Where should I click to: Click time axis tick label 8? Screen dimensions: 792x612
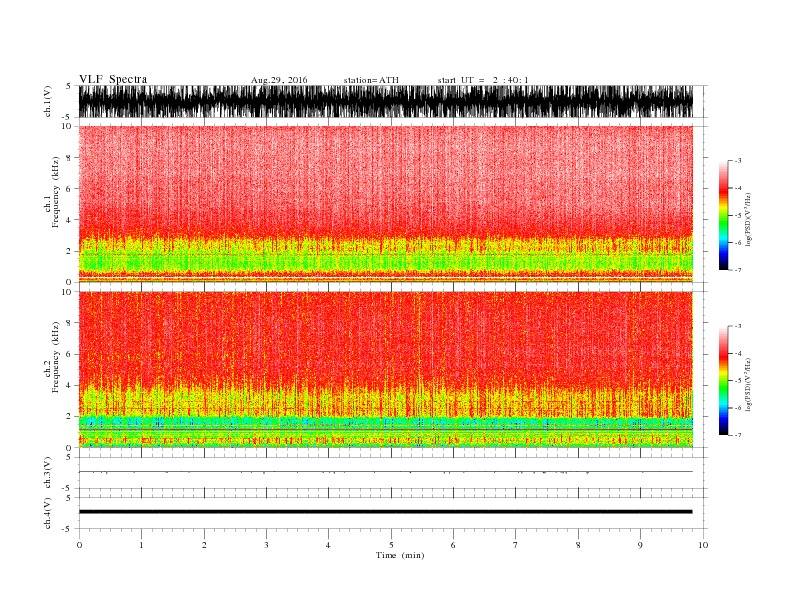578,545
